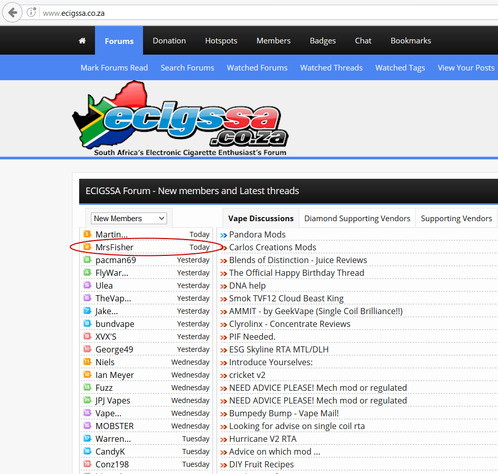498x474 pixels.
Task: Open AMMIT - by GeekVape thread
Action: point(316,311)
